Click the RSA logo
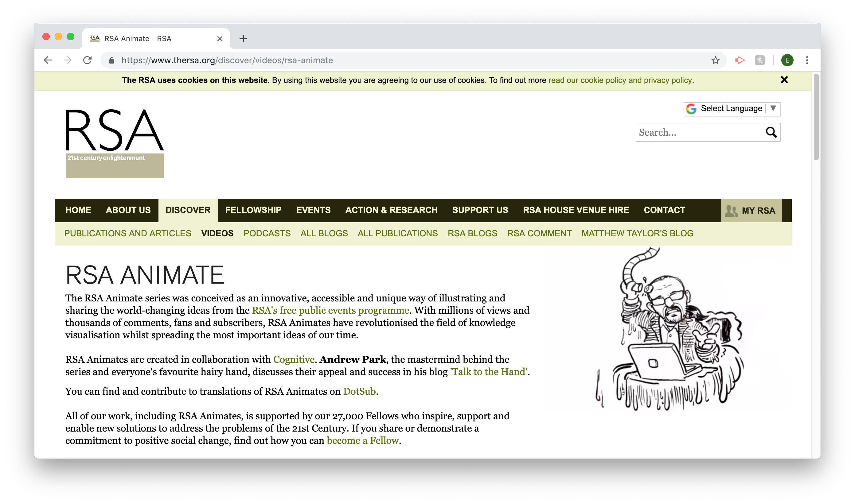This screenshot has height=504, width=855. coord(115,143)
